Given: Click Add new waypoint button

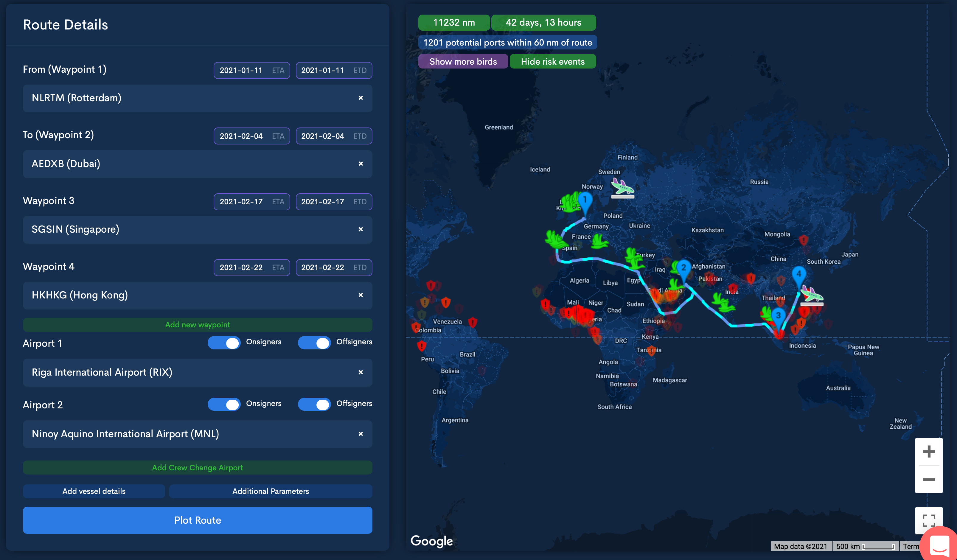Looking at the screenshot, I should pos(198,325).
